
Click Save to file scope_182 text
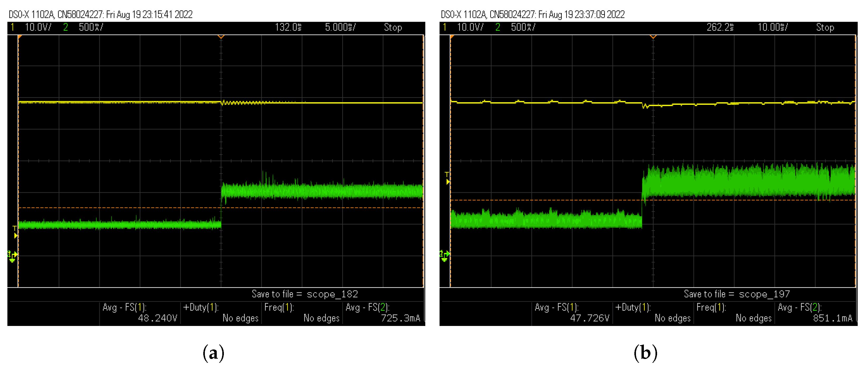tap(305, 294)
